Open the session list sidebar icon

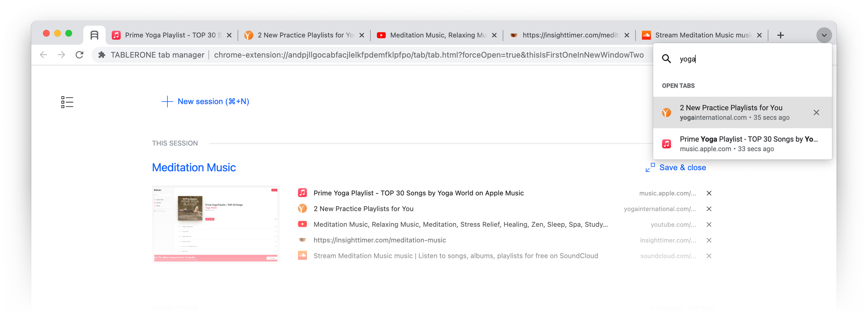[x=67, y=102]
